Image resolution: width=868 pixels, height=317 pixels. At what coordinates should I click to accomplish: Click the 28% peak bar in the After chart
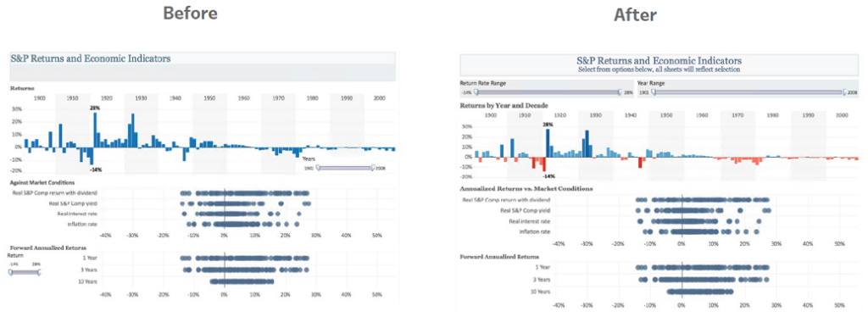tap(548, 142)
